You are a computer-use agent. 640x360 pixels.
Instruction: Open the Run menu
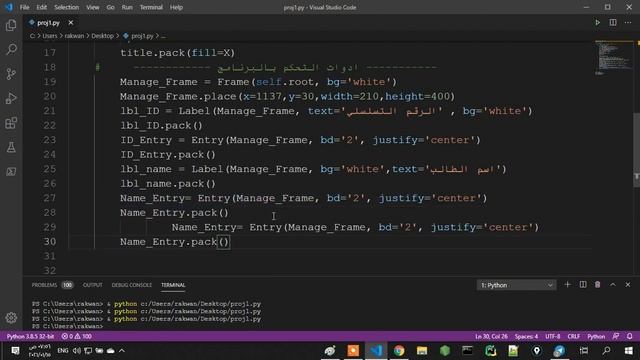click(127, 7)
